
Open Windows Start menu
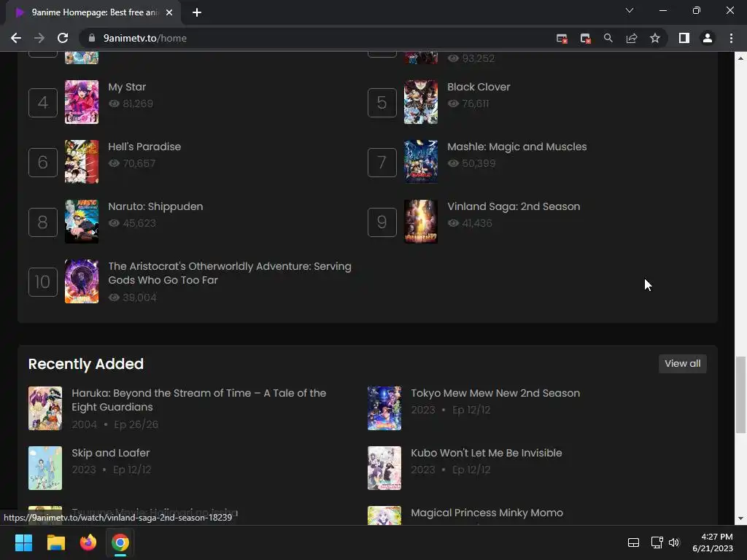[x=23, y=542]
